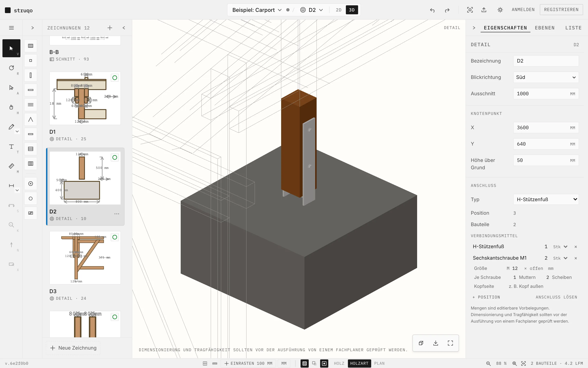Change unit Stk for Sechskantschraube row
Screen dimensions: 588x368
tap(560, 258)
